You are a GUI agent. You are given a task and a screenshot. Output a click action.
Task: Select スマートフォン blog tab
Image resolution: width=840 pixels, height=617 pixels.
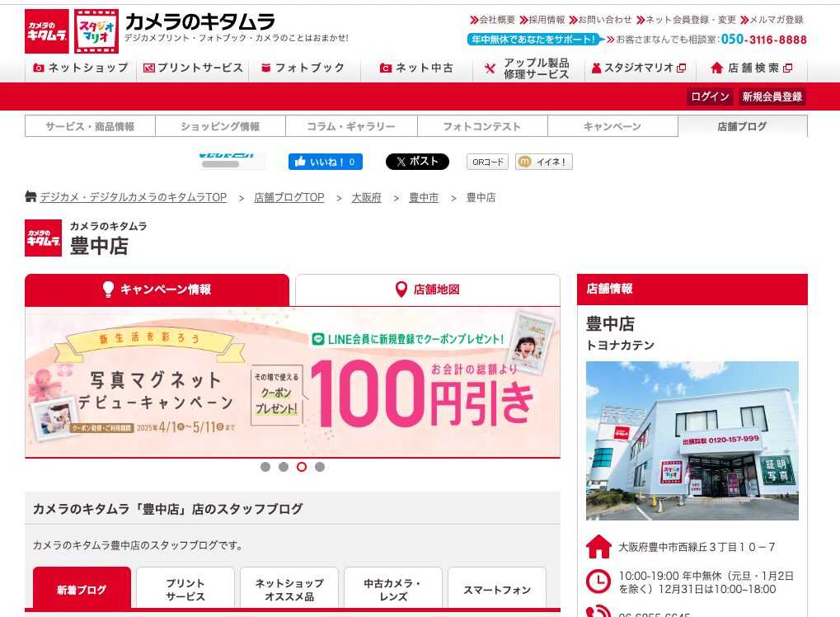(497, 589)
